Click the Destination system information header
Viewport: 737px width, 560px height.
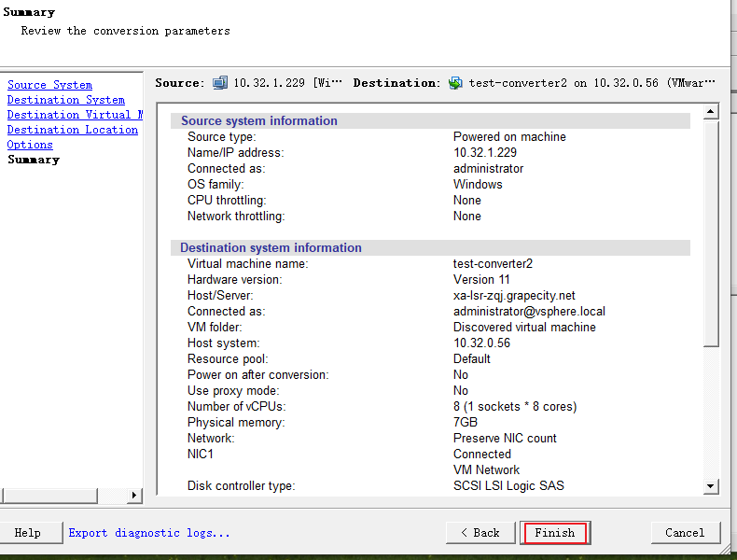[271, 247]
